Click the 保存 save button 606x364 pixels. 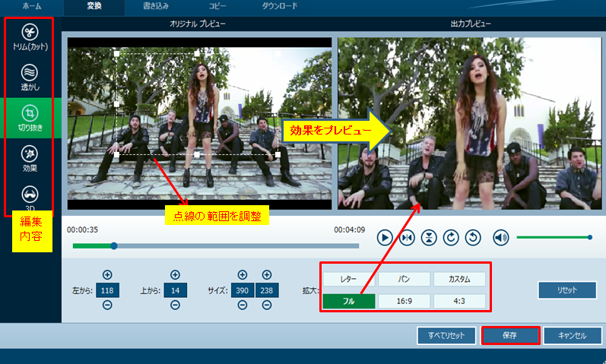point(510,335)
